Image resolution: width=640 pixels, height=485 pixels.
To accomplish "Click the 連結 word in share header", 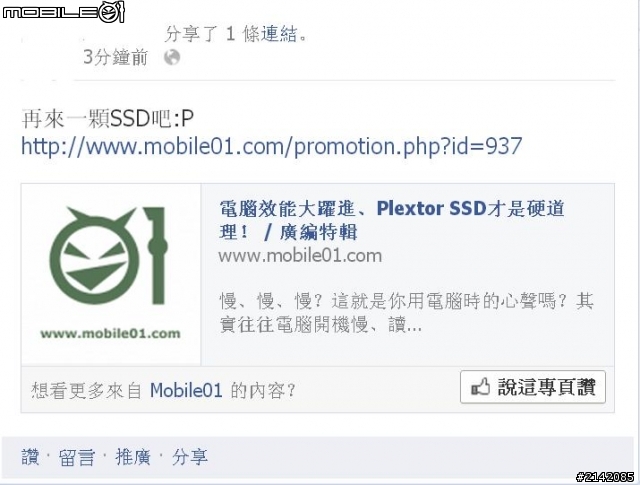I will click(279, 33).
